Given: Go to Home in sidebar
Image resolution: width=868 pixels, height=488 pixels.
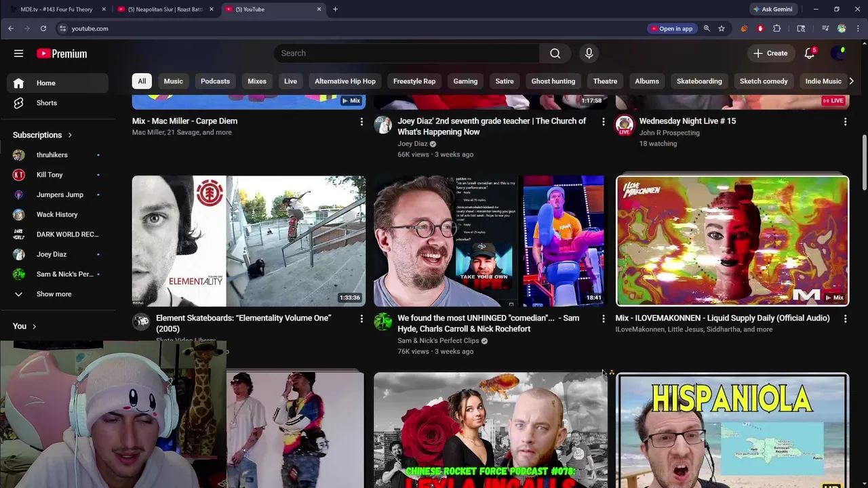Looking at the screenshot, I should click(x=58, y=83).
